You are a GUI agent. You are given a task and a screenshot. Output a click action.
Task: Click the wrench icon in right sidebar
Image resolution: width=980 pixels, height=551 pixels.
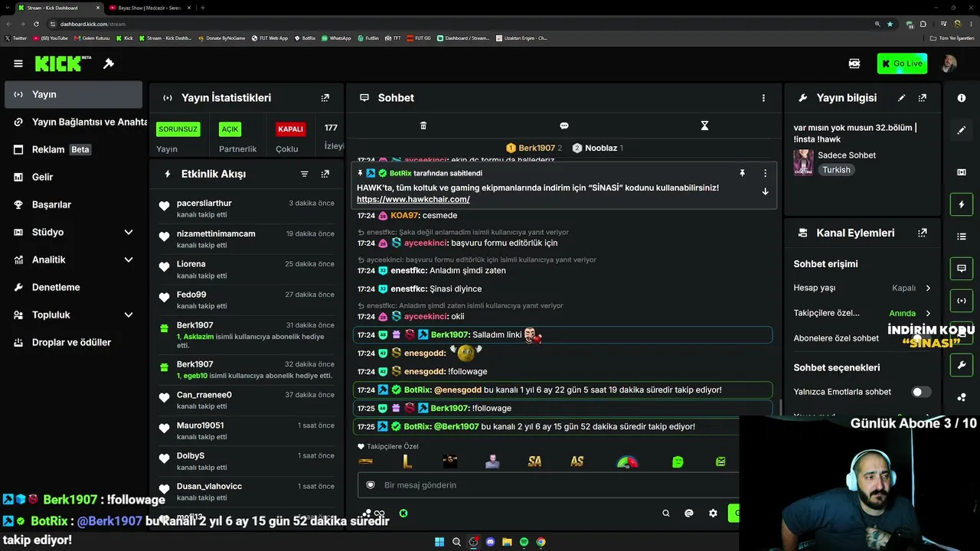[x=962, y=365]
